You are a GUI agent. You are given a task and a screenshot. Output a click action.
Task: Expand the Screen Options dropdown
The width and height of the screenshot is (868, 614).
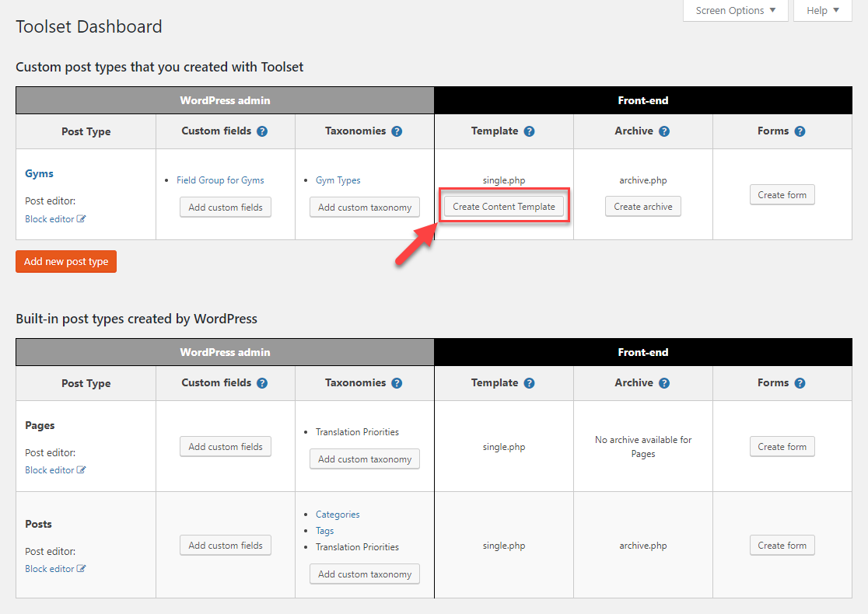point(735,11)
